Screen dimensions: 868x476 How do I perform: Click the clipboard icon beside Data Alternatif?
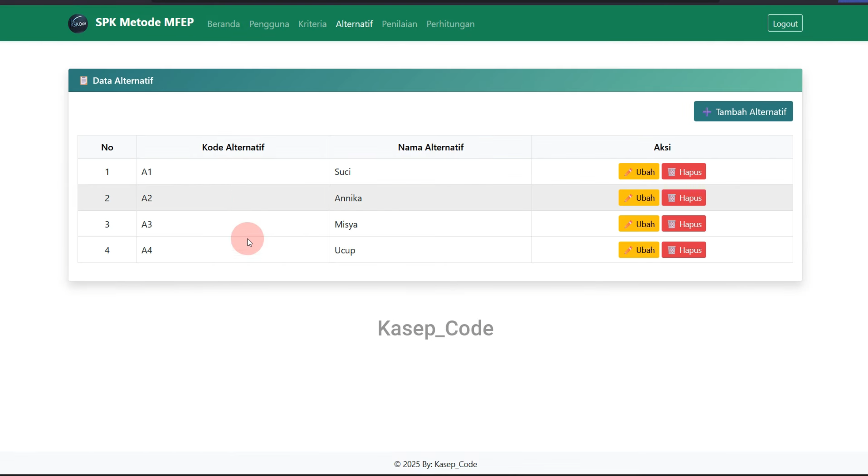[x=84, y=81]
